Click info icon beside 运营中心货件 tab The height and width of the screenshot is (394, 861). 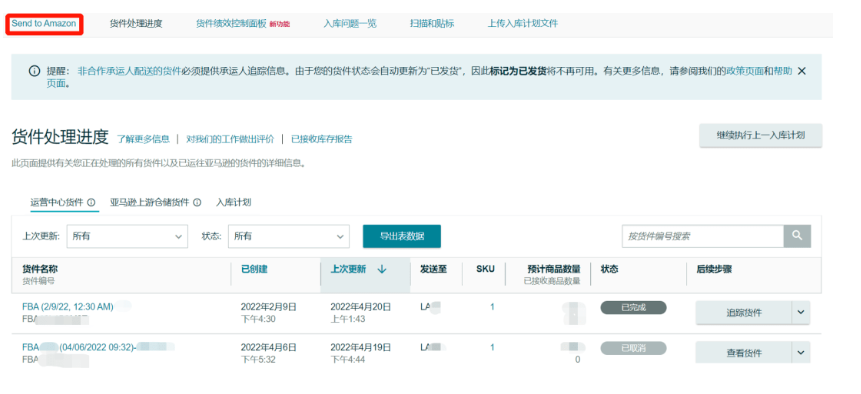tap(91, 202)
